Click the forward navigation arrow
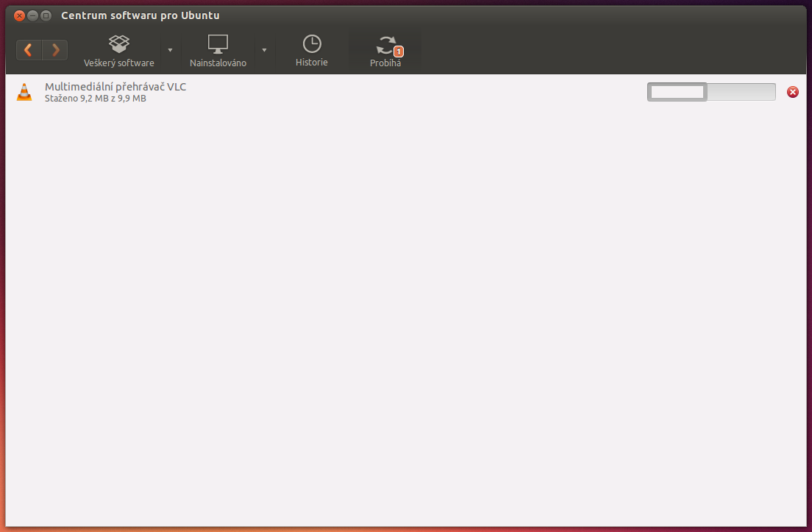The width and height of the screenshot is (812, 532). point(55,50)
